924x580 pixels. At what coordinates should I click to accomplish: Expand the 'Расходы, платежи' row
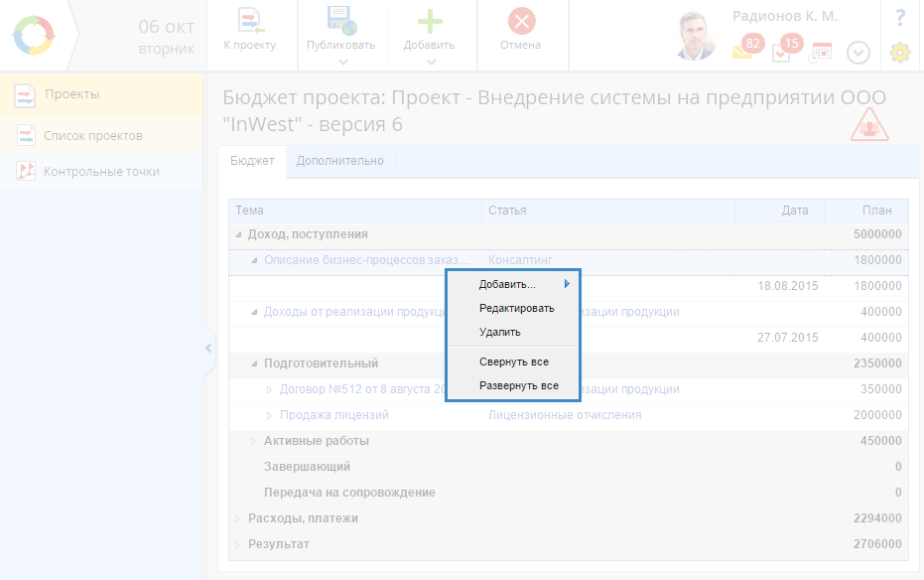(238, 518)
